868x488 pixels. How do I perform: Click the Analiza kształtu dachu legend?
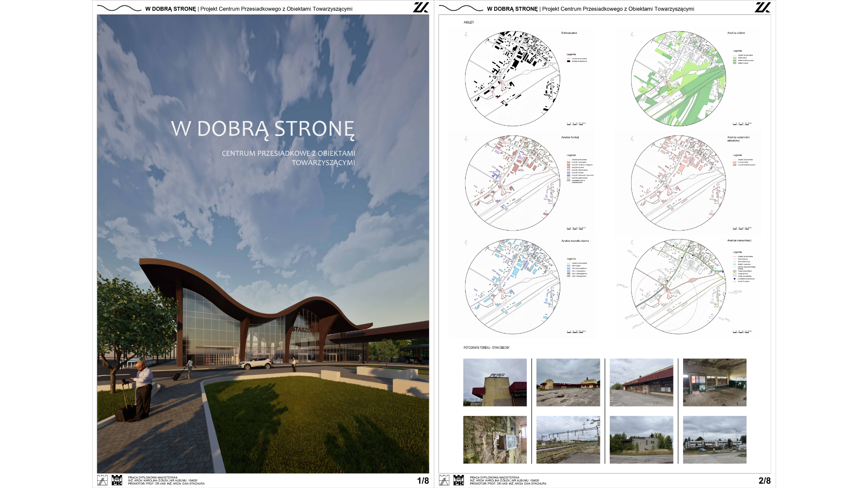[577, 267]
